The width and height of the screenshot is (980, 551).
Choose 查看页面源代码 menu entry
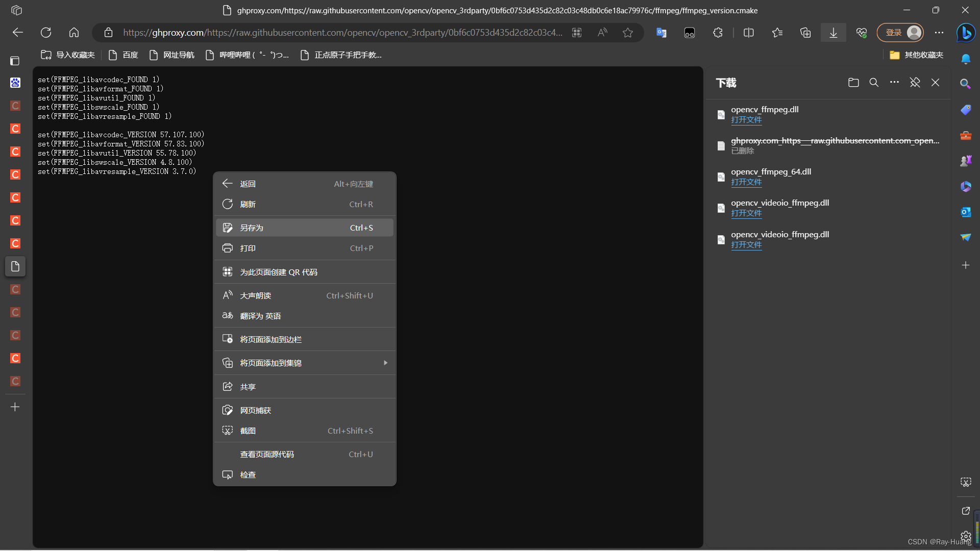304,454
